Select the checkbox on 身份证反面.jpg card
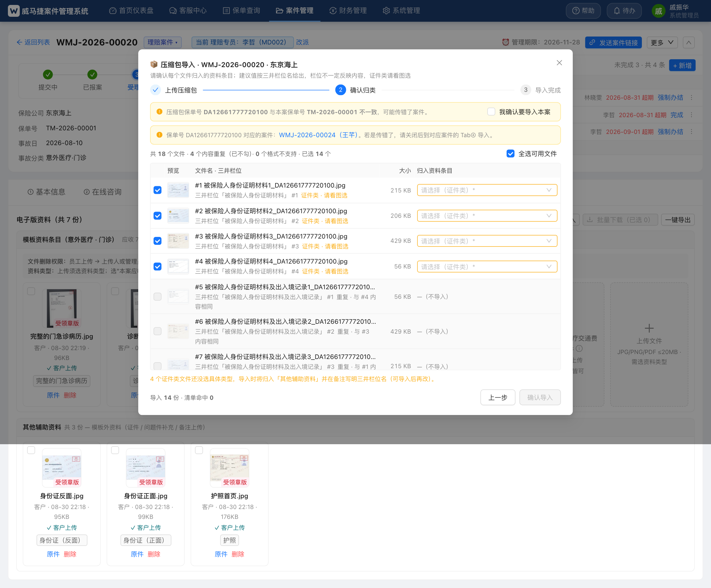The image size is (711, 588). tap(31, 450)
